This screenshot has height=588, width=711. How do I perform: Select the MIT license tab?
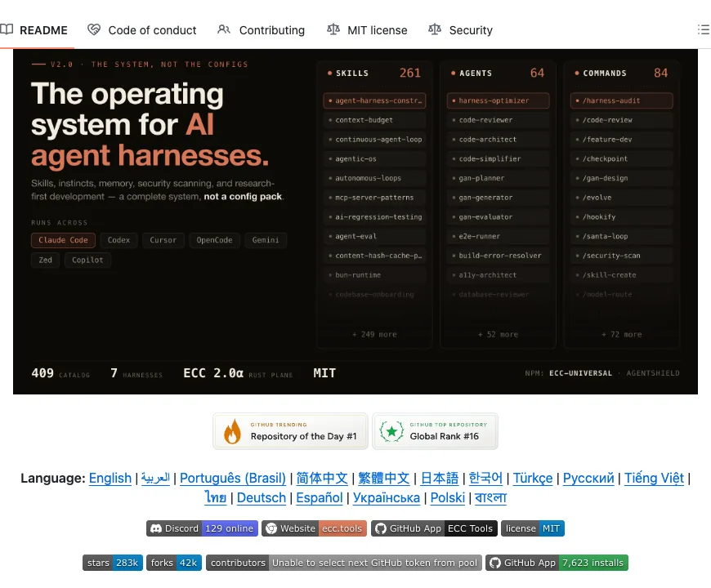click(367, 30)
